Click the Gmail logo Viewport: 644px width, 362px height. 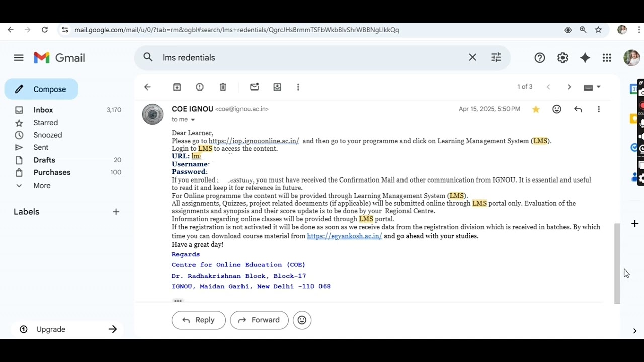pyautogui.click(x=59, y=58)
